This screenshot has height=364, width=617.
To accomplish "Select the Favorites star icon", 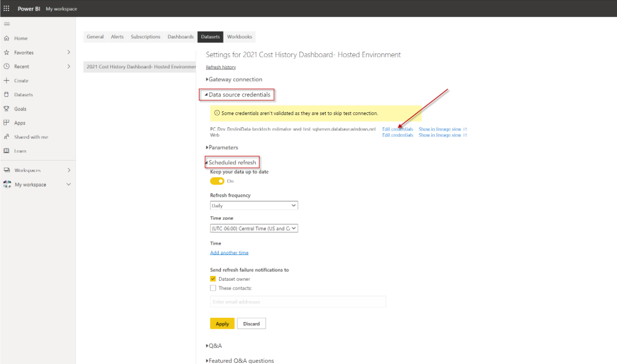I will pos(6,52).
